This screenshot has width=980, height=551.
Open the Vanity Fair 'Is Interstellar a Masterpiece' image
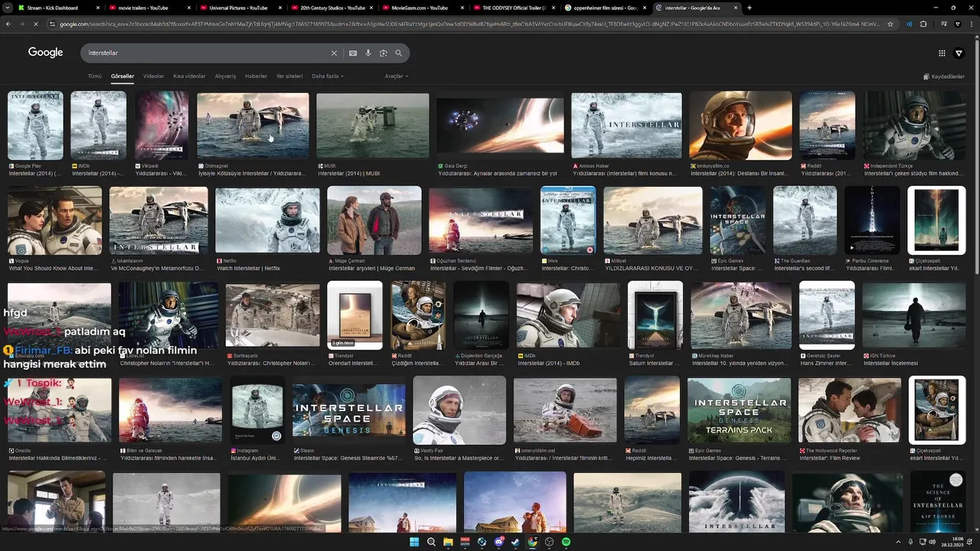pos(459,410)
